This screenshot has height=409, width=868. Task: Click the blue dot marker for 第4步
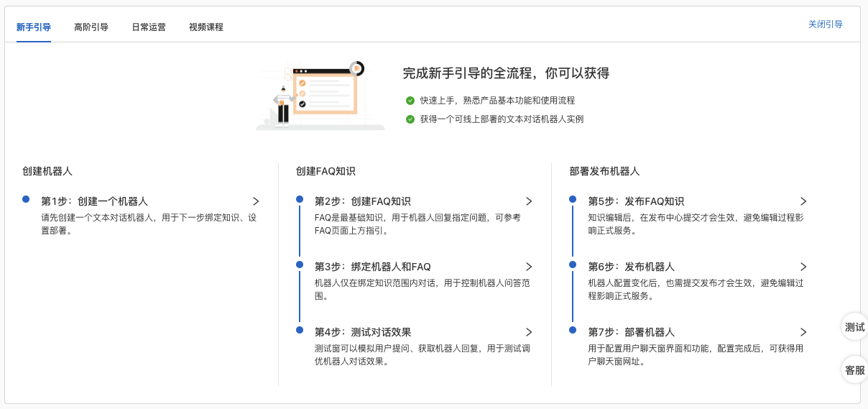click(300, 330)
